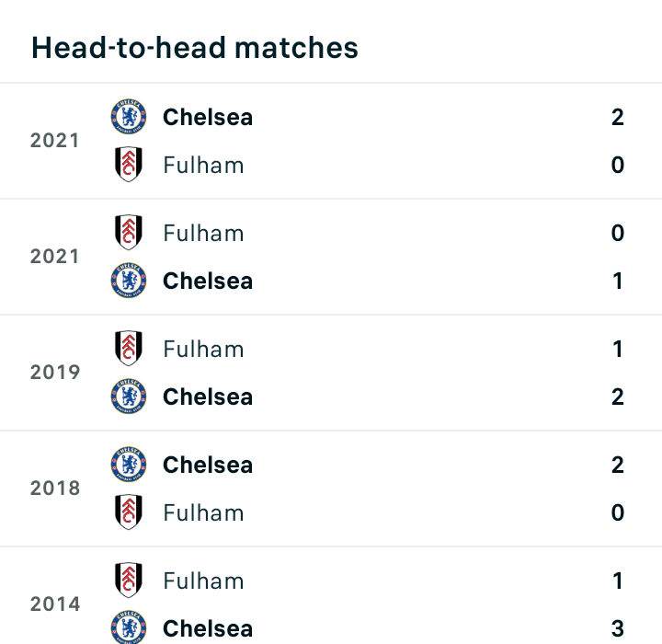Click Chelsea's score of 3 in the 2014 match
The height and width of the screenshot is (644, 662).
(618, 628)
